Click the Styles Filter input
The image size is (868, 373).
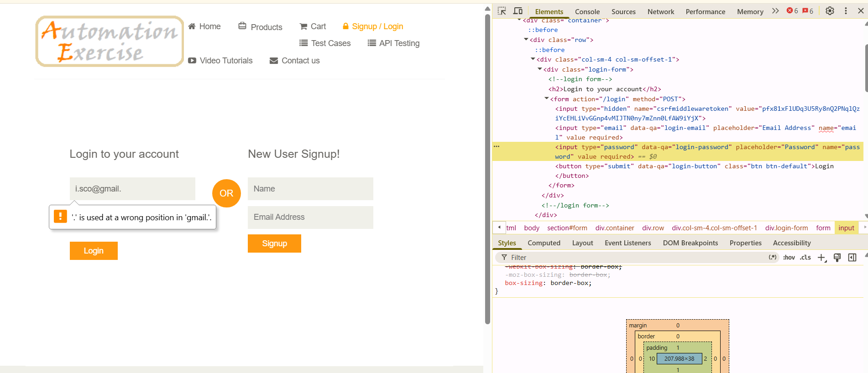637,258
